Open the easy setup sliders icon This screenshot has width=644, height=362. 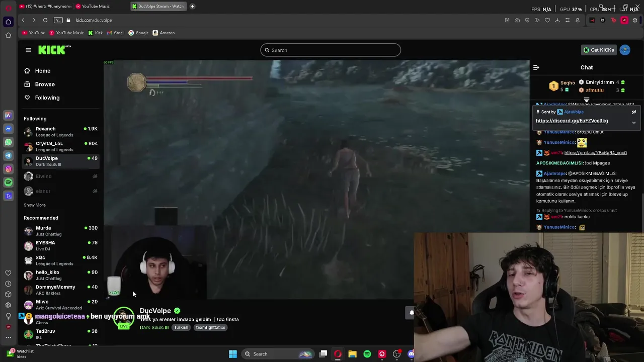click(568, 20)
